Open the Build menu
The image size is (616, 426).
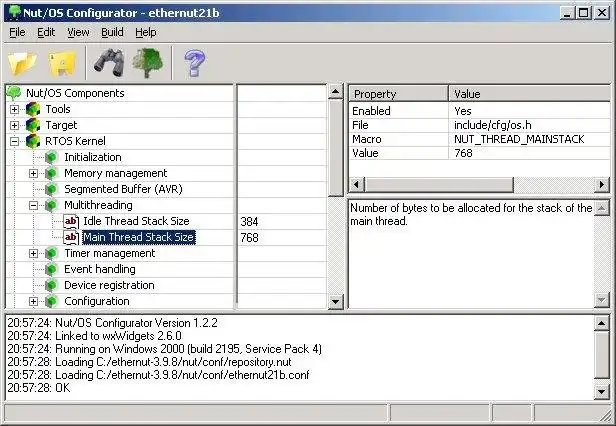point(112,32)
